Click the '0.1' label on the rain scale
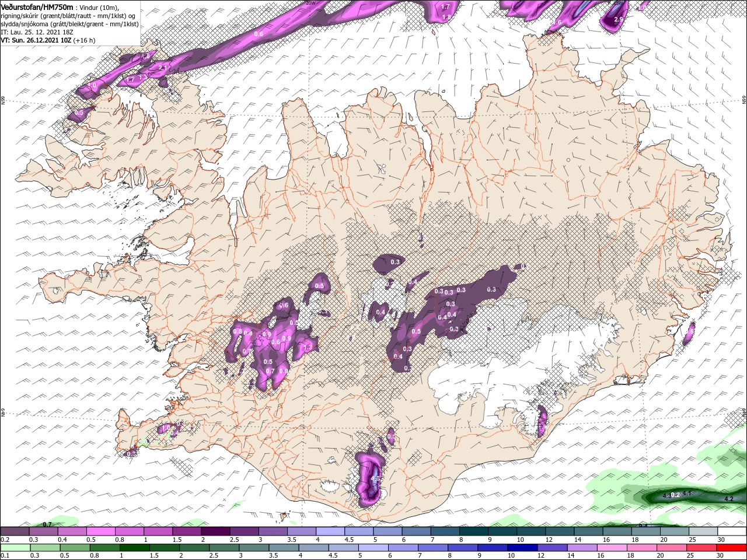Screen dimensions: 747x560 click(5, 556)
